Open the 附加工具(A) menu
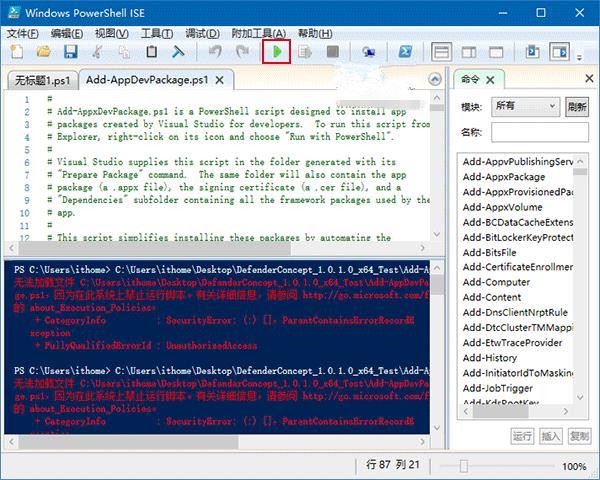The image size is (600, 480). point(259,34)
